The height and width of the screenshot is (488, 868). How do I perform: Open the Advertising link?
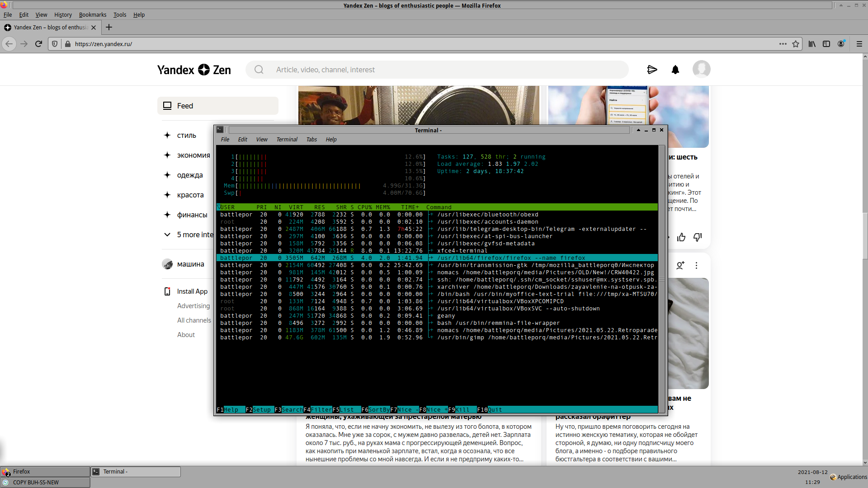(x=193, y=306)
